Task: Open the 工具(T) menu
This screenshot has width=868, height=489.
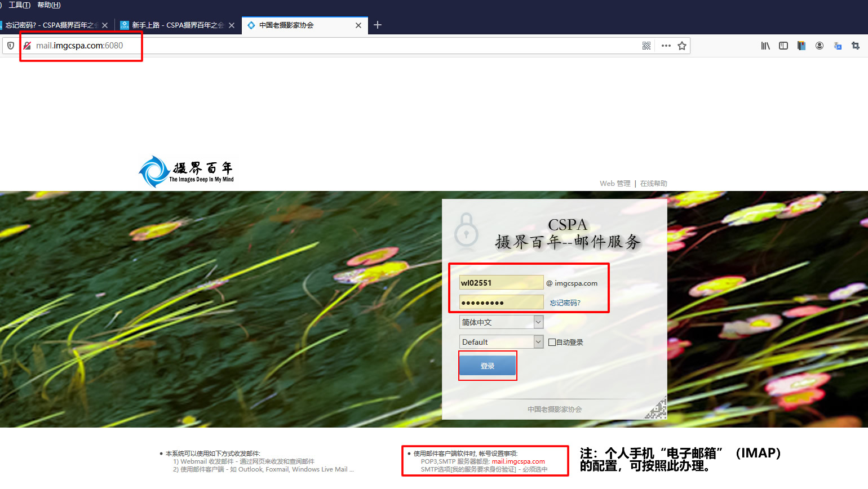Action: click(19, 5)
